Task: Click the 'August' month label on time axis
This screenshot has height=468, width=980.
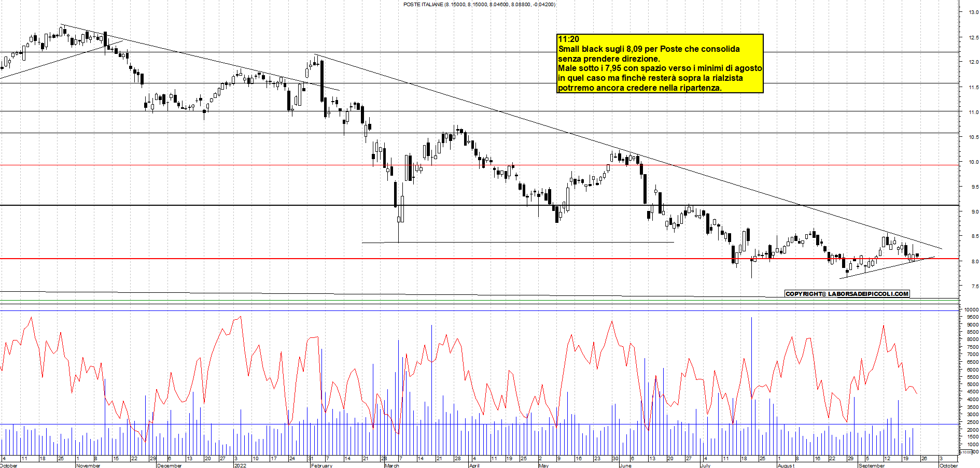Action: 786,465
